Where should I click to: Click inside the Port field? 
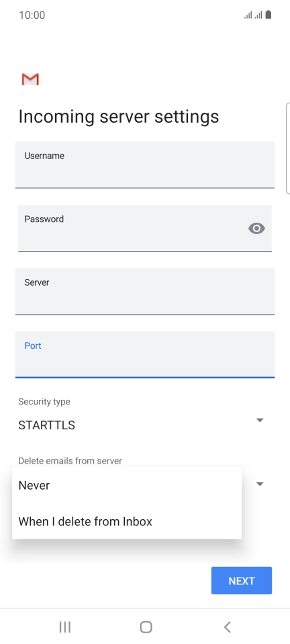pyautogui.click(x=145, y=354)
